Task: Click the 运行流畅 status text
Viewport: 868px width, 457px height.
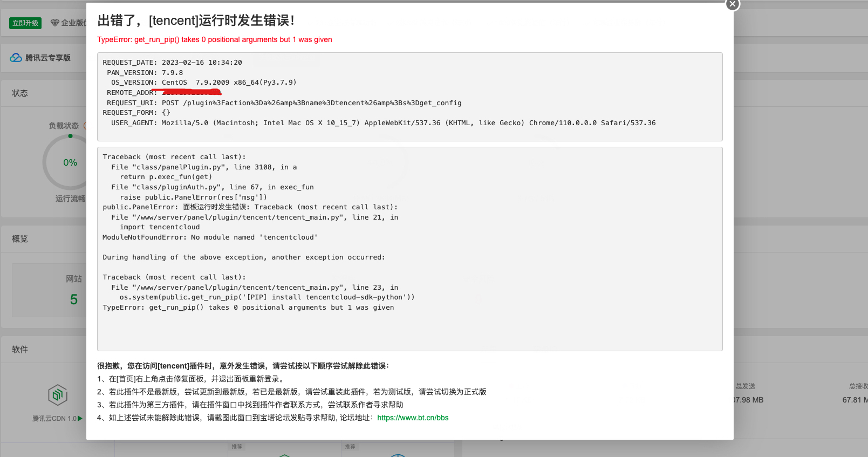Action: click(x=71, y=199)
